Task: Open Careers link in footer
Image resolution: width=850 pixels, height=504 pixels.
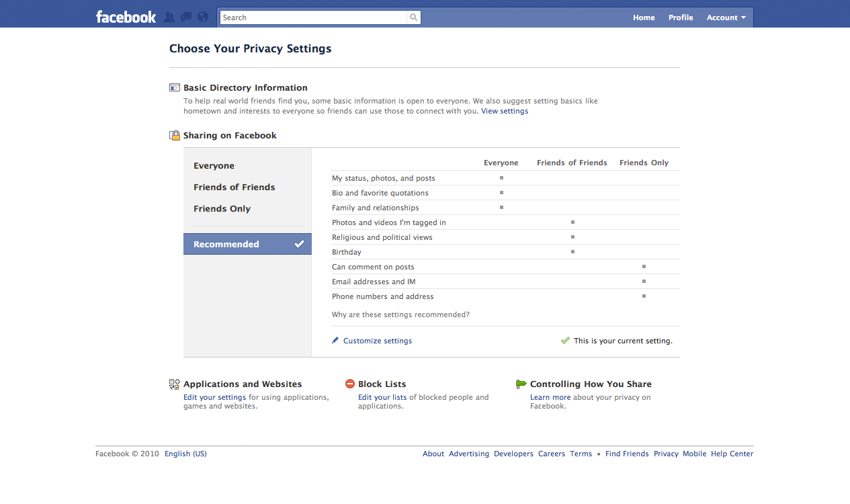Action: pyautogui.click(x=552, y=454)
